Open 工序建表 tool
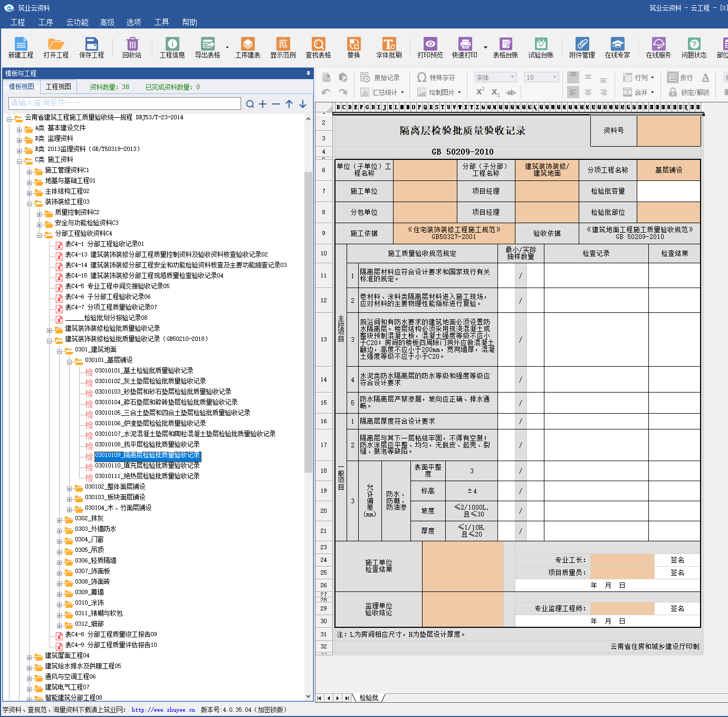Viewport: 728px width, 717px height. (x=247, y=47)
